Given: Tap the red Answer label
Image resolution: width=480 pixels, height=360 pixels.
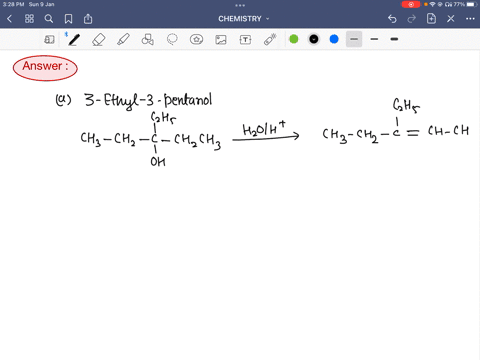Looking at the screenshot, I should pyautogui.click(x=45, y=68).
